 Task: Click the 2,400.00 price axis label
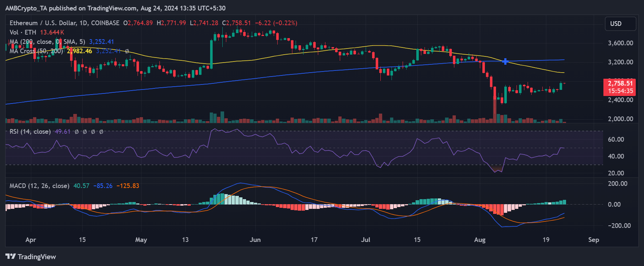click(620, 100)
